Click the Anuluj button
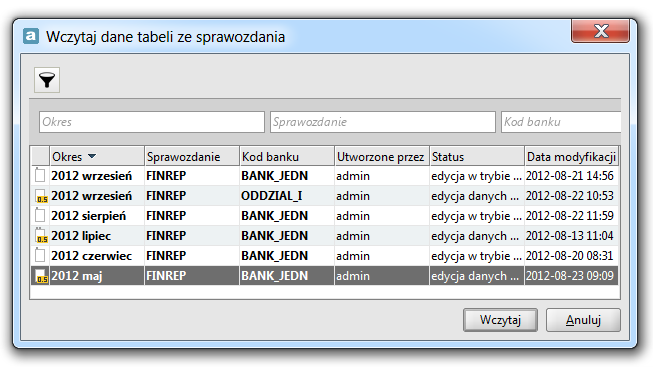Image resolution: width=653 pixels, height=367 pixels. (583, 320)
